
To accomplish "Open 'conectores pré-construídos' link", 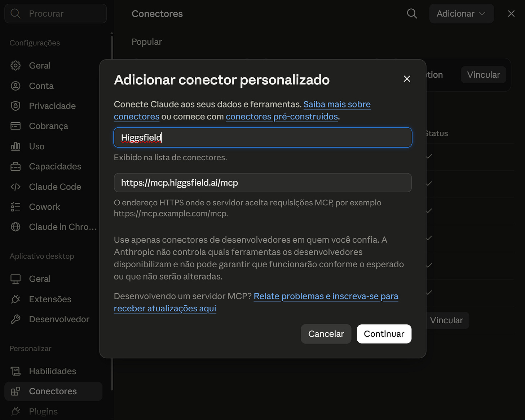I will [282, 117].
